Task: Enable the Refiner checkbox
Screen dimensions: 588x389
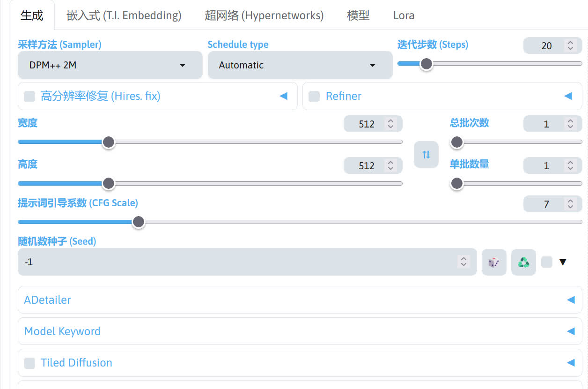Action: (314, 97)
